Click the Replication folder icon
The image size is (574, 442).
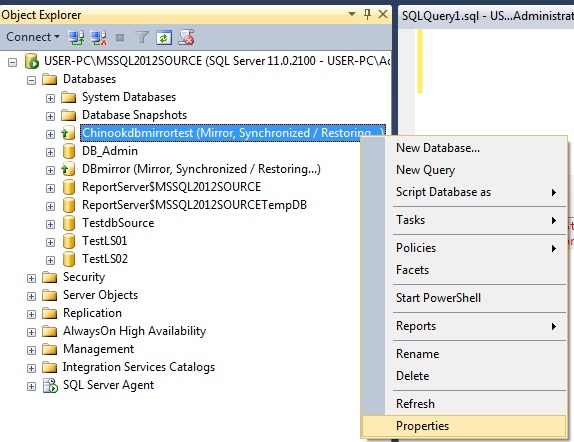(49, 313)
